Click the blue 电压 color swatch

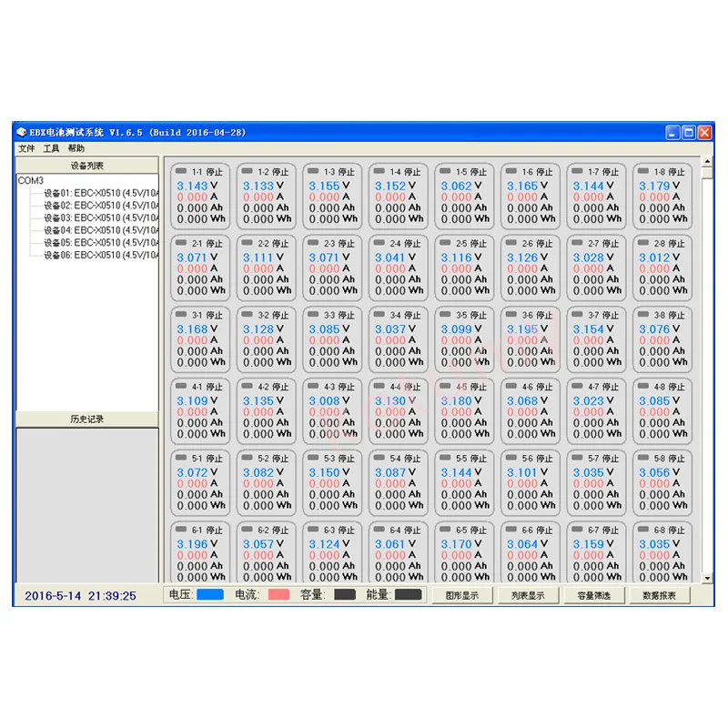[210, 595]
